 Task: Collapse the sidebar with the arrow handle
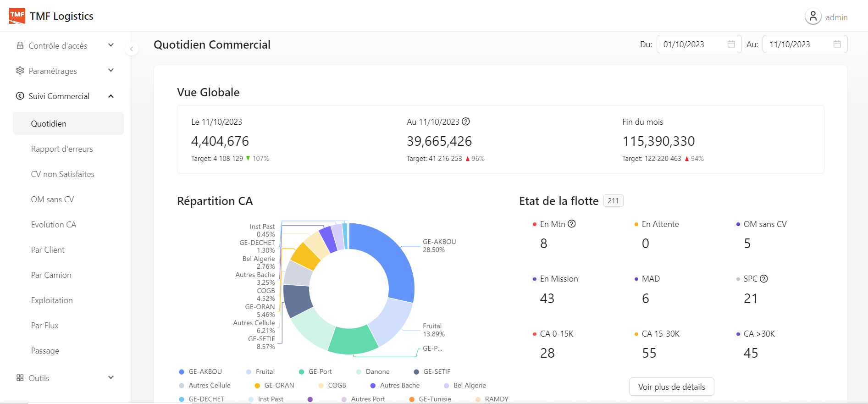tap(132, 49)
